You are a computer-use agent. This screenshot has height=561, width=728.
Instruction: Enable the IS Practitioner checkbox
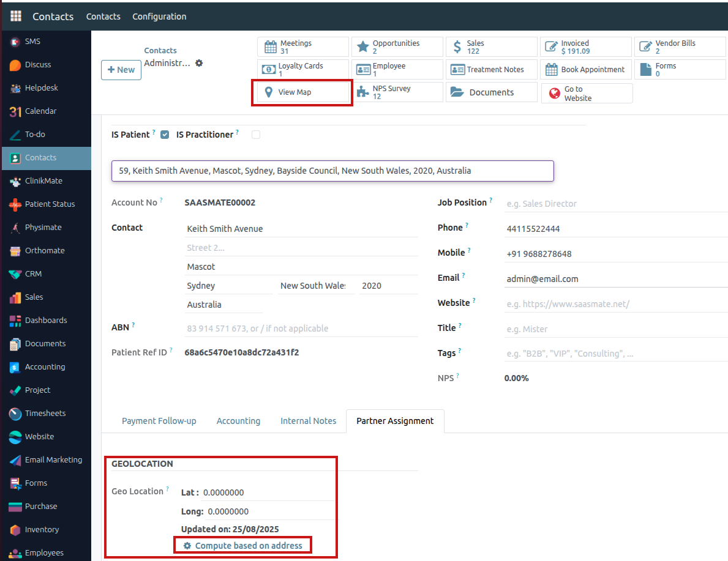point(255,134)
